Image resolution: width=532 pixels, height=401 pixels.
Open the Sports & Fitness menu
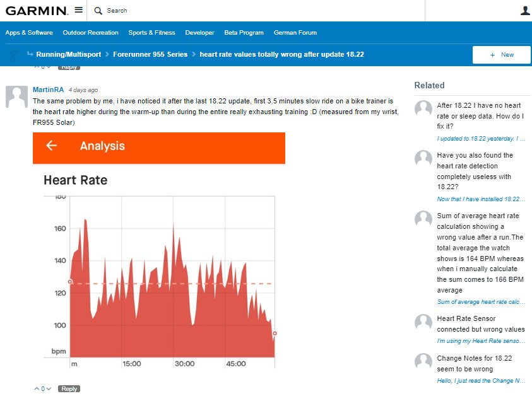151,33
